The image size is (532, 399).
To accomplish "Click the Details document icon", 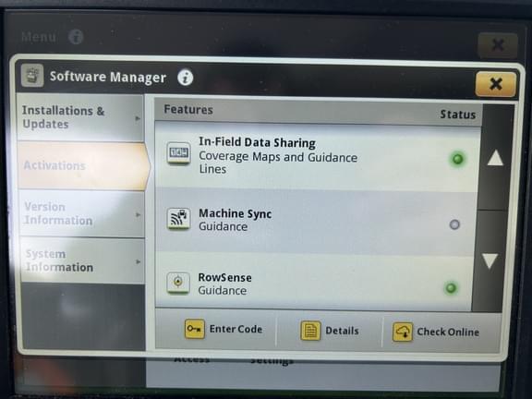I will [x=310, y=331].
